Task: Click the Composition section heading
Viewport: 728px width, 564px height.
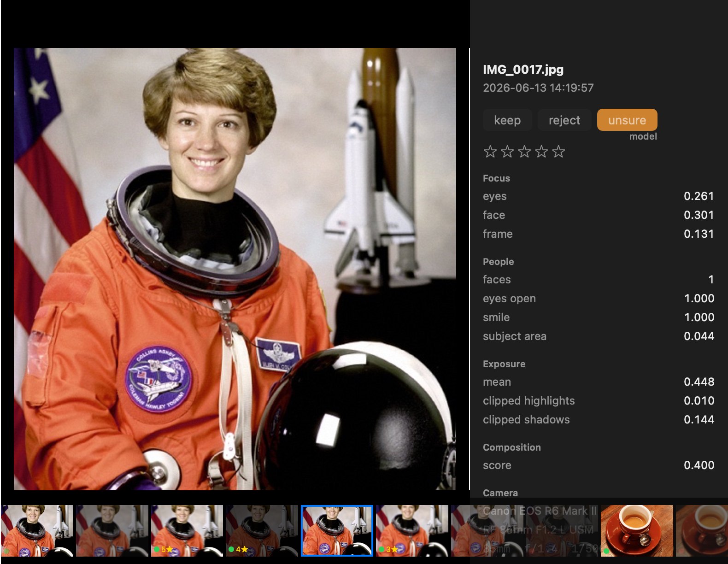Action: (x=511, y=447)
